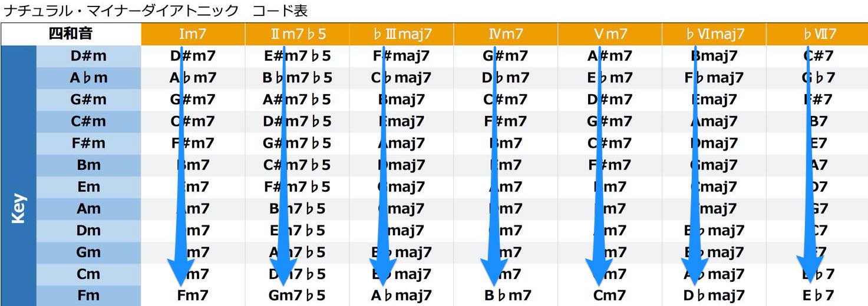
Task: Click the Fm7 chord cell
Action: tap(193, 295)
